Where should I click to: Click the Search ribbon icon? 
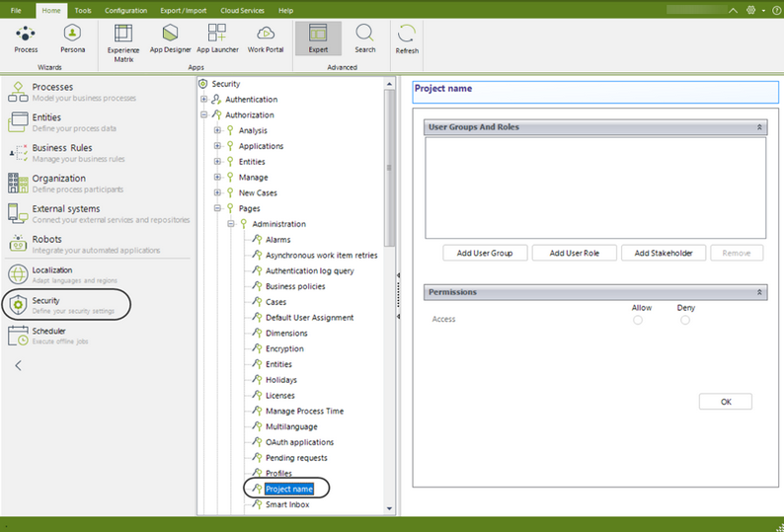pos(365,39)
